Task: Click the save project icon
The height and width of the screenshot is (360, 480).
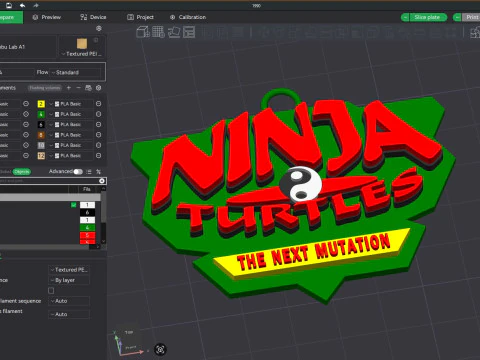Action: [x=9, y=5]
